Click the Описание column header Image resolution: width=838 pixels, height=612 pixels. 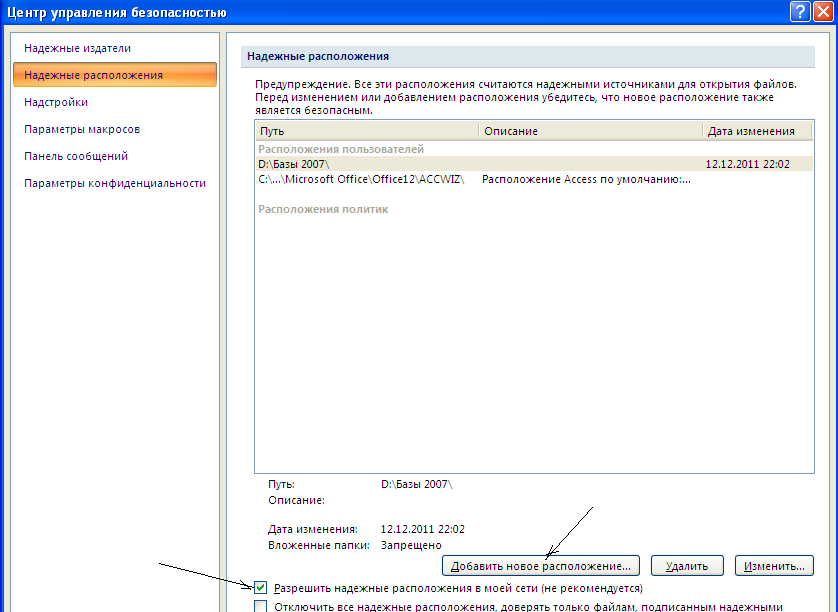coord(591,131)
